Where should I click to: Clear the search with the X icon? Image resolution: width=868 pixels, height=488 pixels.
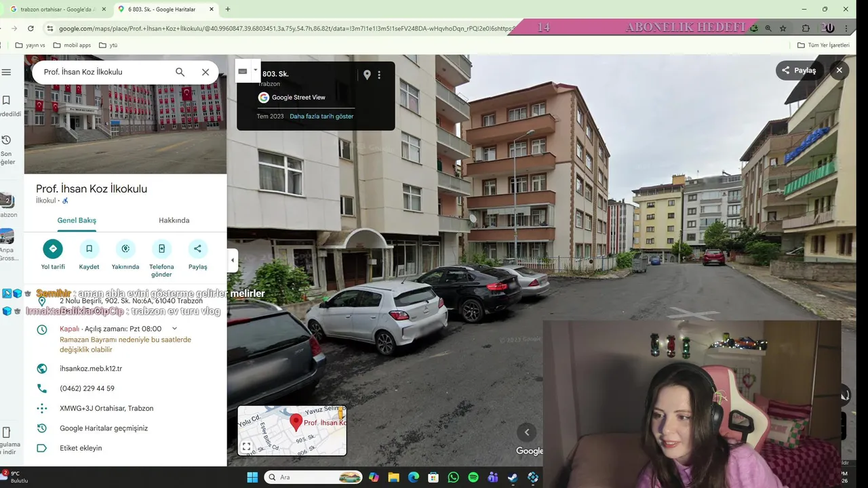coord(205,72)
